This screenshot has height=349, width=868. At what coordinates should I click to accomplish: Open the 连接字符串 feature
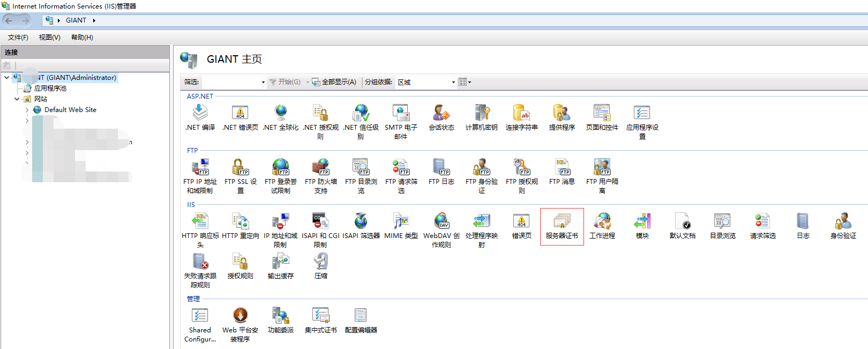coord(521,118)
